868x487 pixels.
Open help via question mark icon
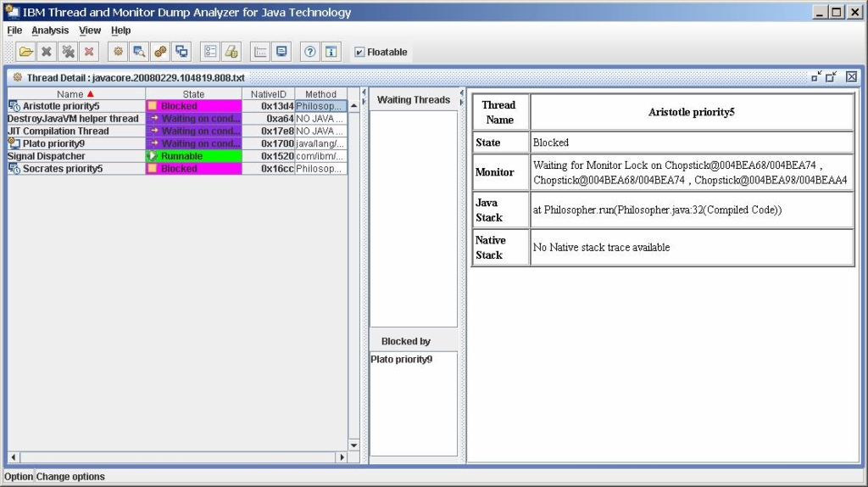[310, 52]
